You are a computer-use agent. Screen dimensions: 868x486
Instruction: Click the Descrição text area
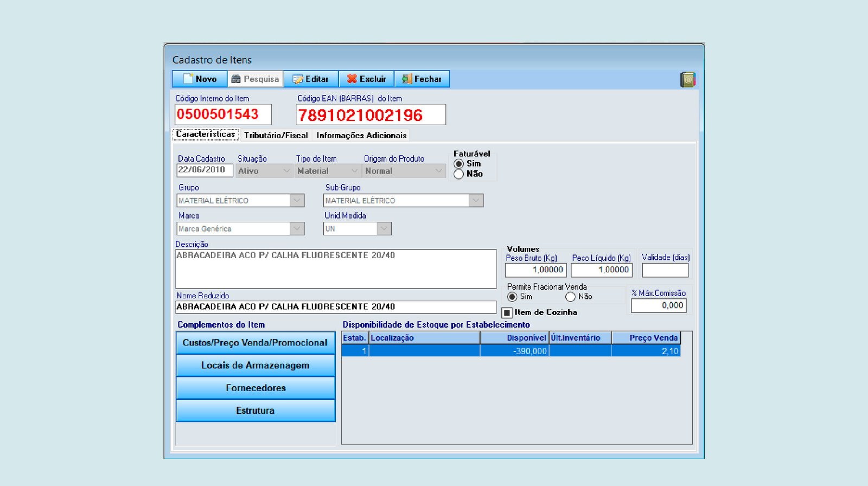pos(336,269)
